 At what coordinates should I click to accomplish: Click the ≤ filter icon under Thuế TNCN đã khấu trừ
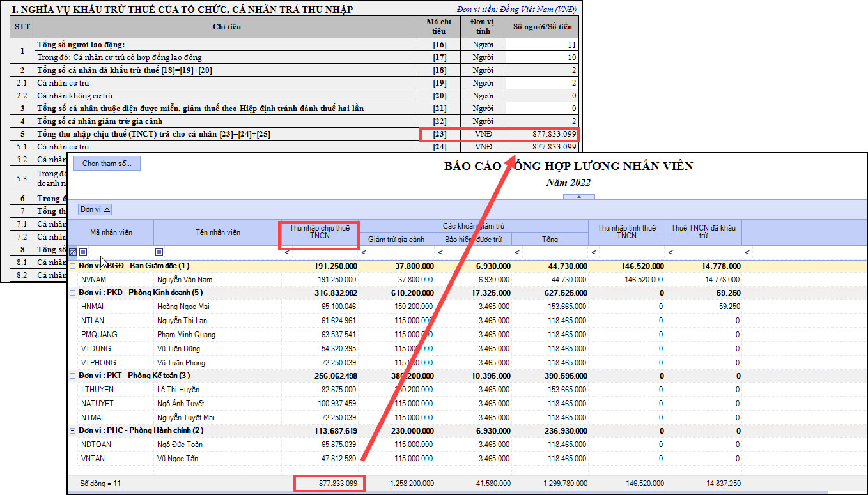(670, 253)
